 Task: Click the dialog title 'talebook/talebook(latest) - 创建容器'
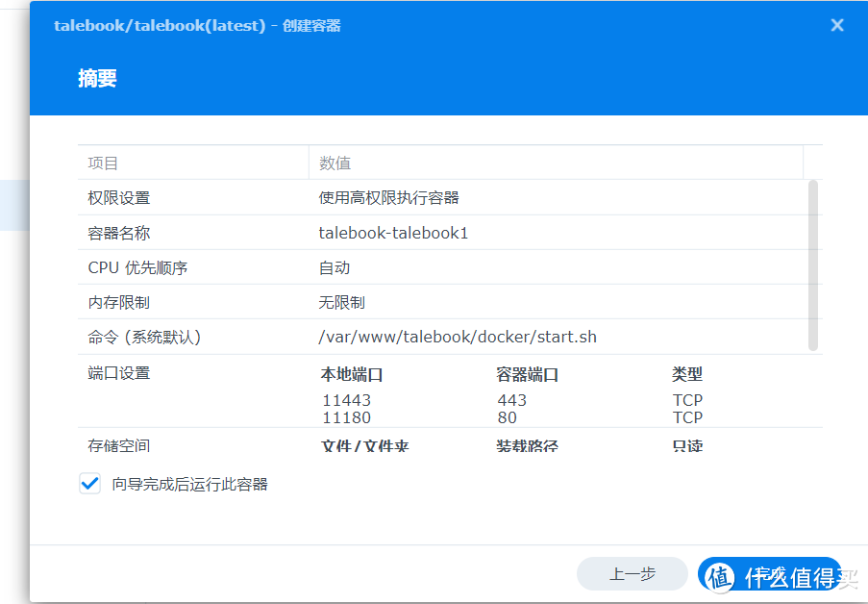(x=197, y=26)
